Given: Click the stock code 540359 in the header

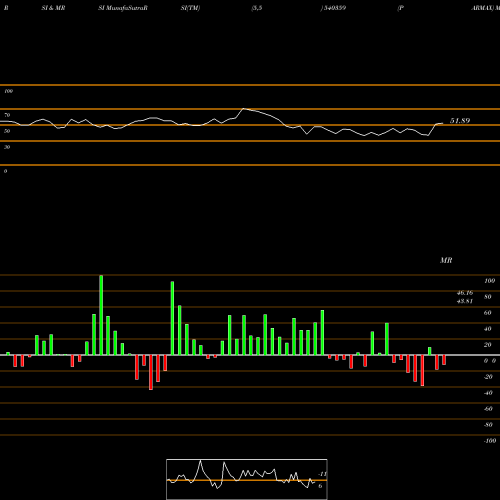Looking at the screenshot, I should click(334, 8).
